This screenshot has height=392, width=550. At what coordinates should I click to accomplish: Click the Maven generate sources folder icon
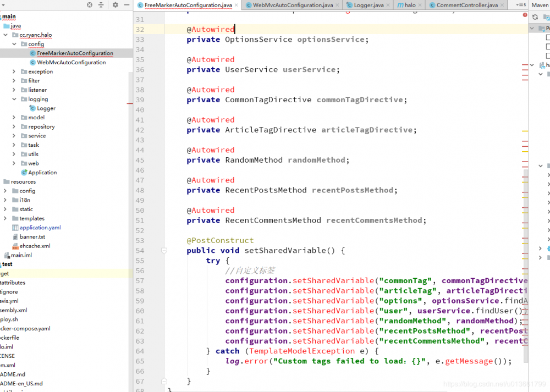(x=547, y=17)
